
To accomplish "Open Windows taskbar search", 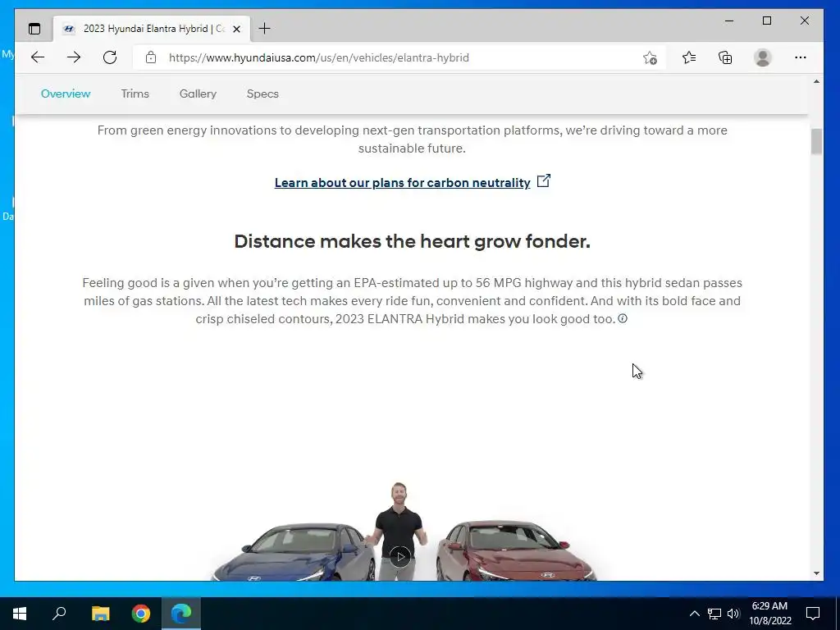I will [59, 614].
